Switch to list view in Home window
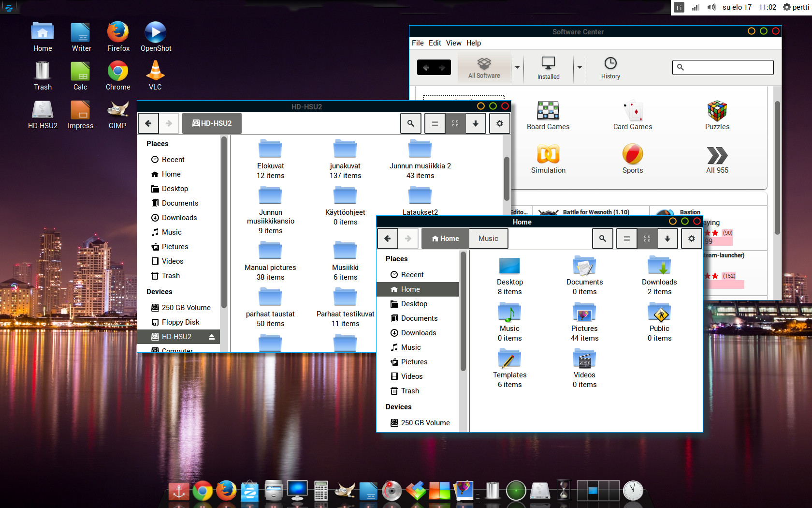812x508 pixels. pyautogui.click(x=626, y=239)
